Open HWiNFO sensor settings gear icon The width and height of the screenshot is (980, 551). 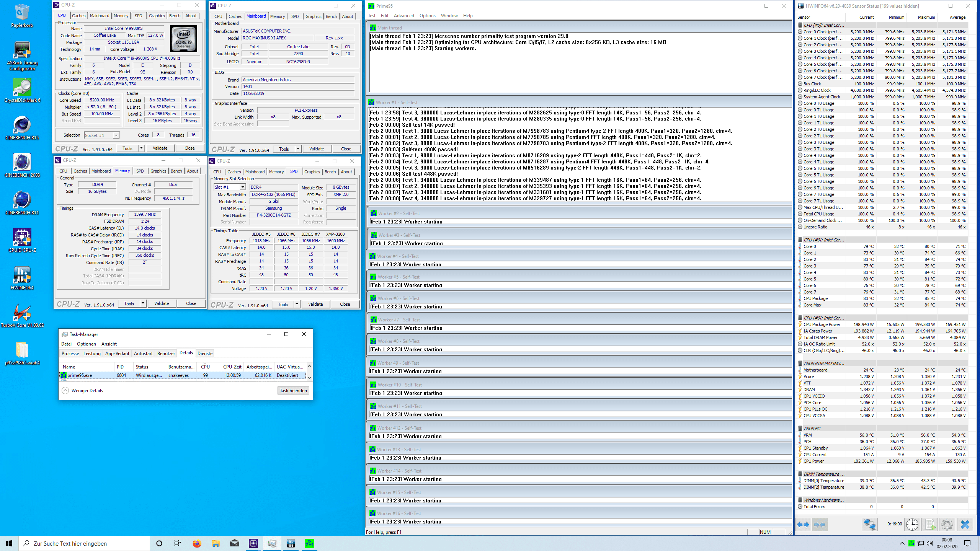coord(947,525)
